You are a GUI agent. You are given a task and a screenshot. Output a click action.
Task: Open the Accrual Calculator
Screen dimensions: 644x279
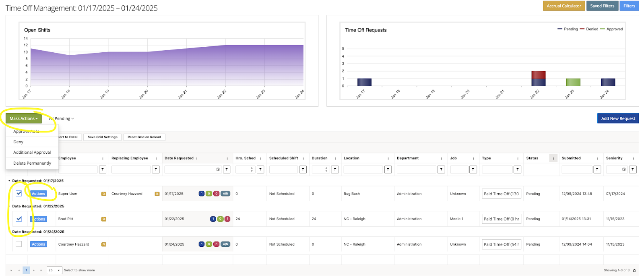[563, 6]
